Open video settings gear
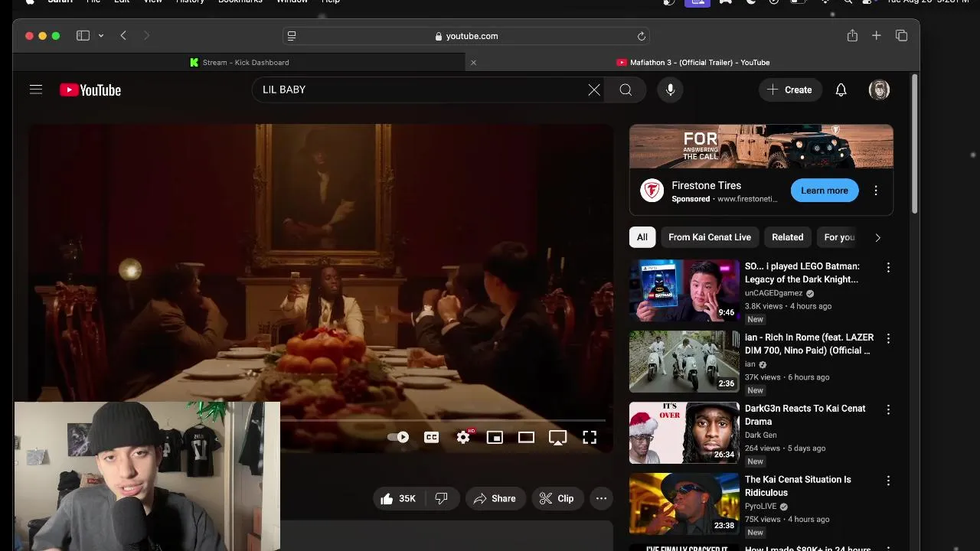The height and width of the screenshot is (551, 980). (463, 437)
